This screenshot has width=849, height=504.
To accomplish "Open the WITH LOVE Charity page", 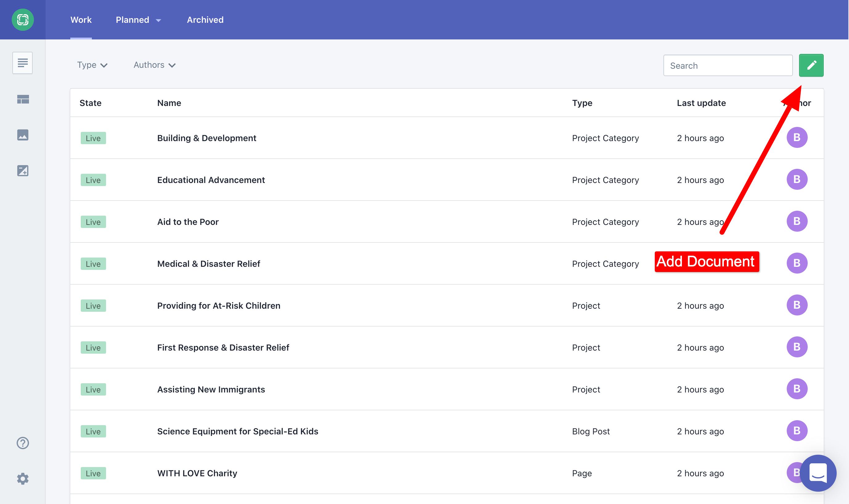I will click(197, 474).
